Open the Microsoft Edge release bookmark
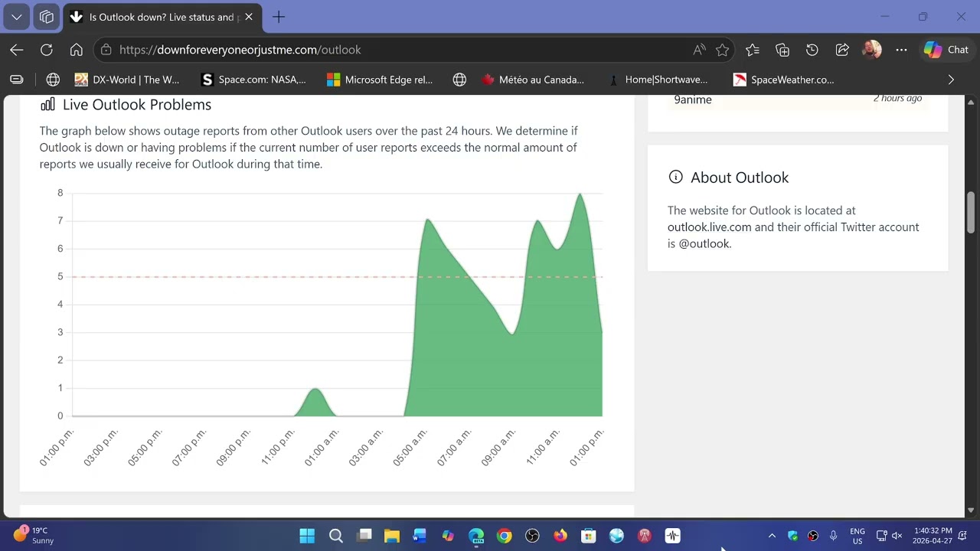Image resolution: width=980 pixels, height=551 pixels. pyautogui.click(x=380, y=80)
